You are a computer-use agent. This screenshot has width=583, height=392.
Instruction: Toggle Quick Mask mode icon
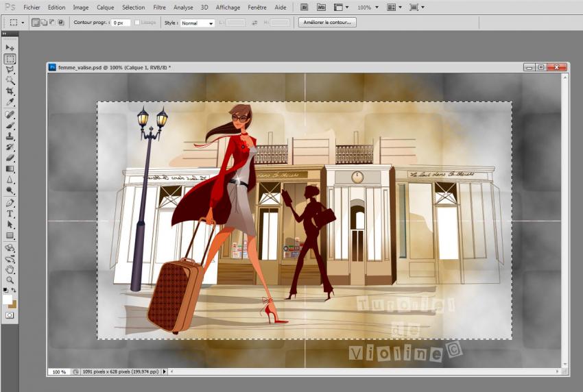pyautogui.click(x=10, y=315)
